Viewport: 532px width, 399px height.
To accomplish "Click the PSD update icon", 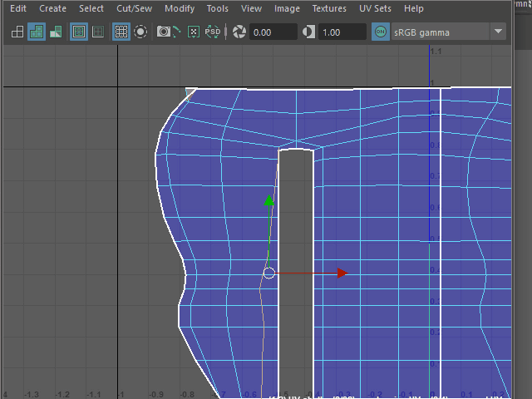I will [213, 32].
